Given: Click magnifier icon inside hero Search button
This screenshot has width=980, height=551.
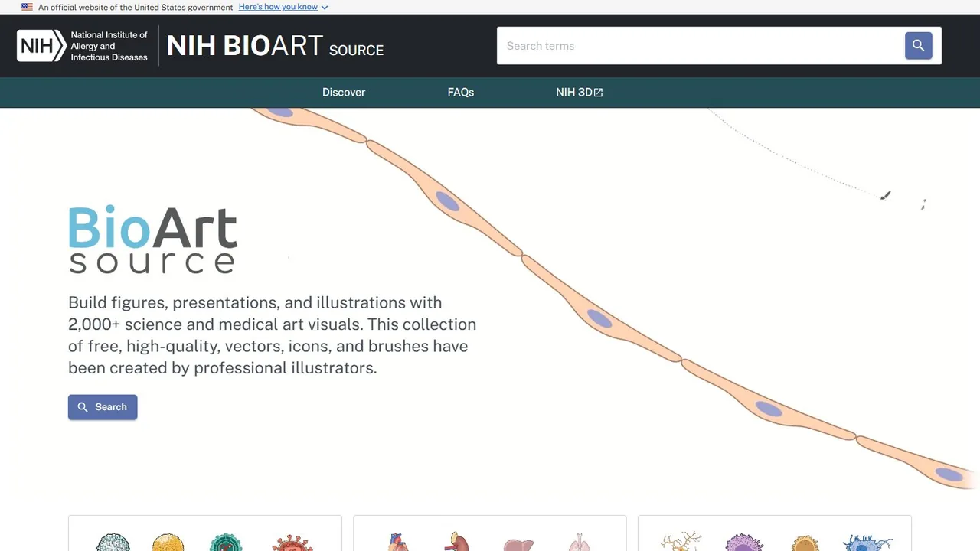Looking at the screenshot, I should (83, 407).
